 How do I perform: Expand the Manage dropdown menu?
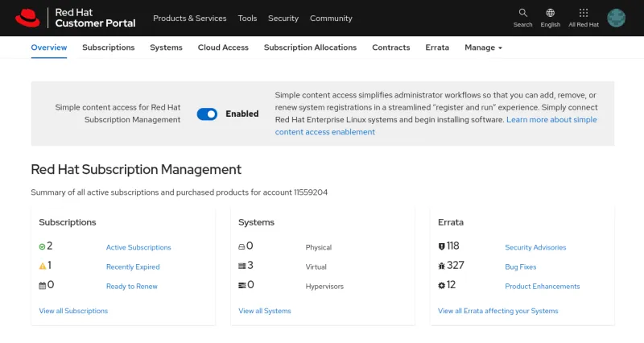484,48
